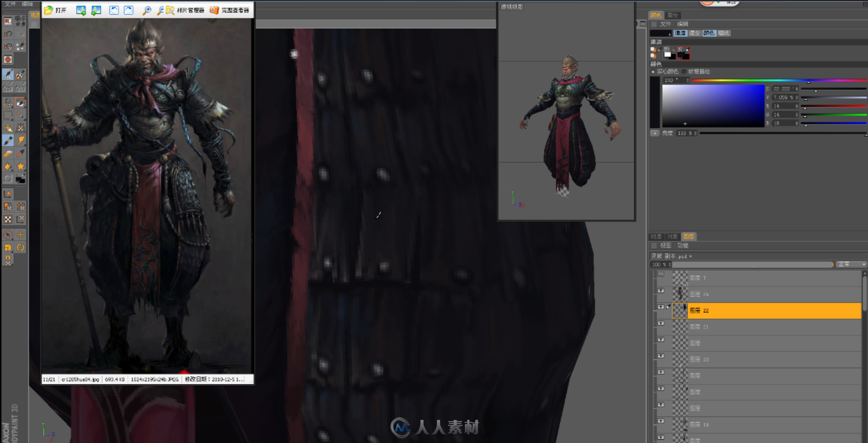Switch to the 图层 layers tab
The image size is (868, 443).
689,237
